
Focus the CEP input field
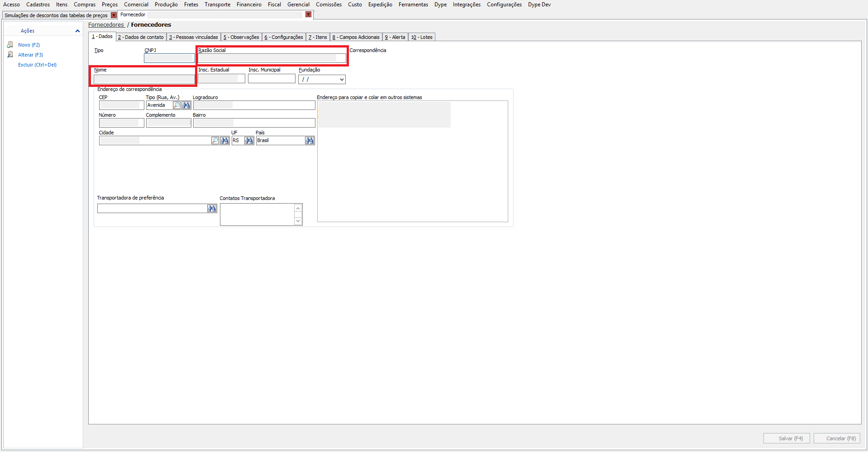[x=121, y=105]
